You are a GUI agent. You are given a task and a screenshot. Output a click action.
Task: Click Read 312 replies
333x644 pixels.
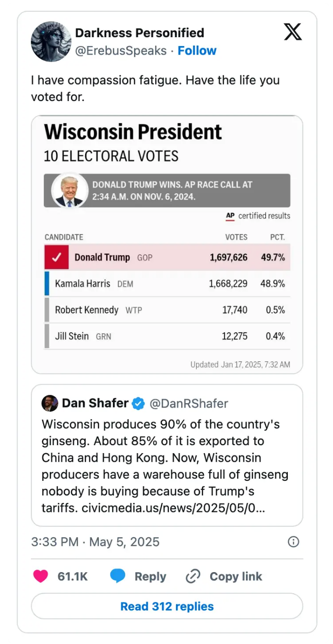166,606
